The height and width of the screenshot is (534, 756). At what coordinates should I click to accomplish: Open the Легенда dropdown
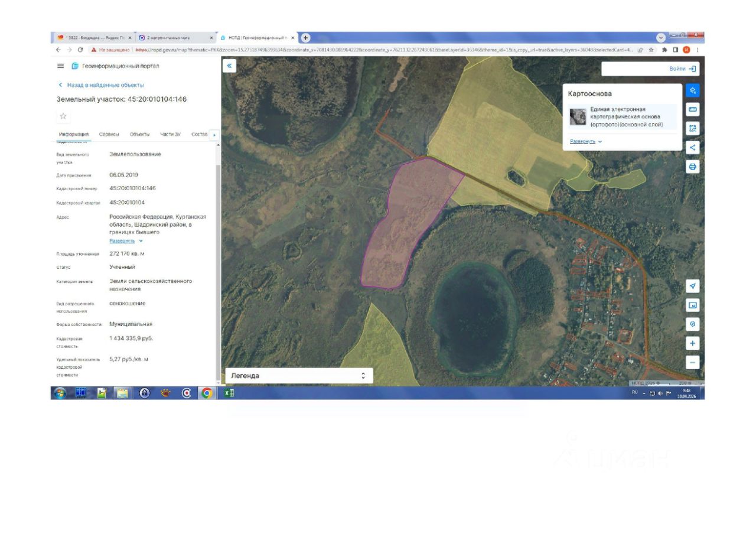point(299,376)
